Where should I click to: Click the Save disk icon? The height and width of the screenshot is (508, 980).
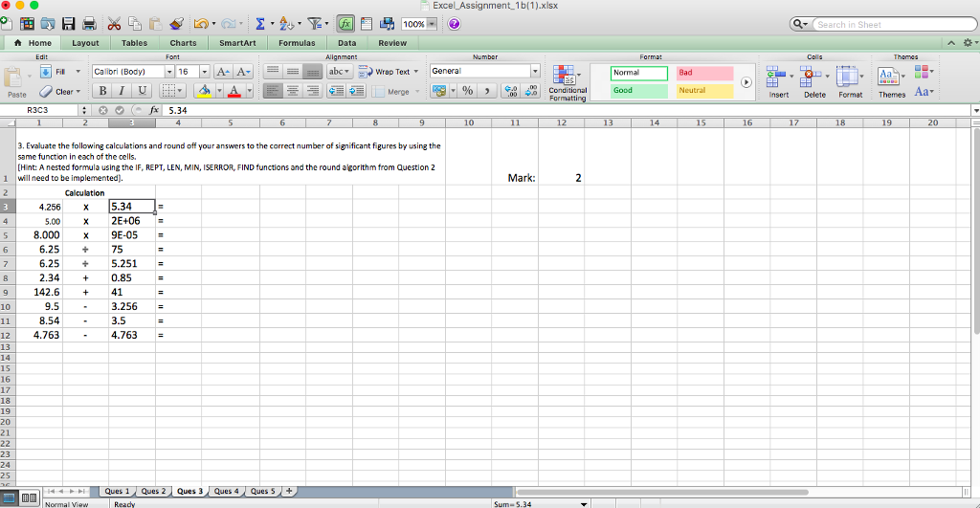68,24
